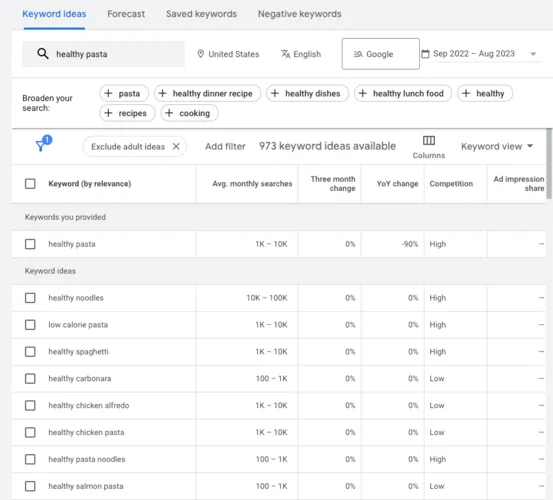
Task: Sort by Ad impression share column
Action: coord(518,184)
